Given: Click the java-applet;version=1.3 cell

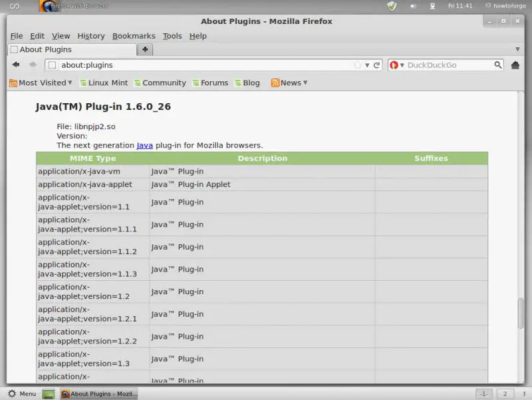Looking at the screenshot, I should (93, 359).
